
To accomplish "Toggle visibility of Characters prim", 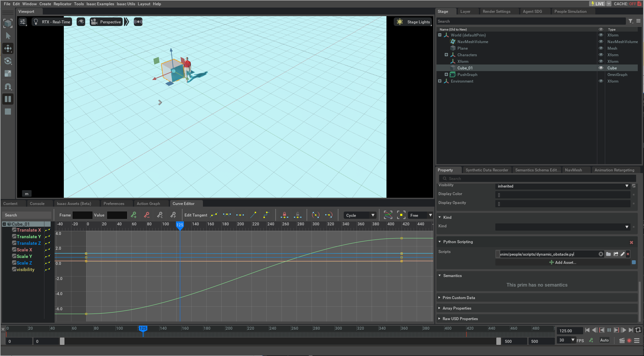I will click(601, 55).
